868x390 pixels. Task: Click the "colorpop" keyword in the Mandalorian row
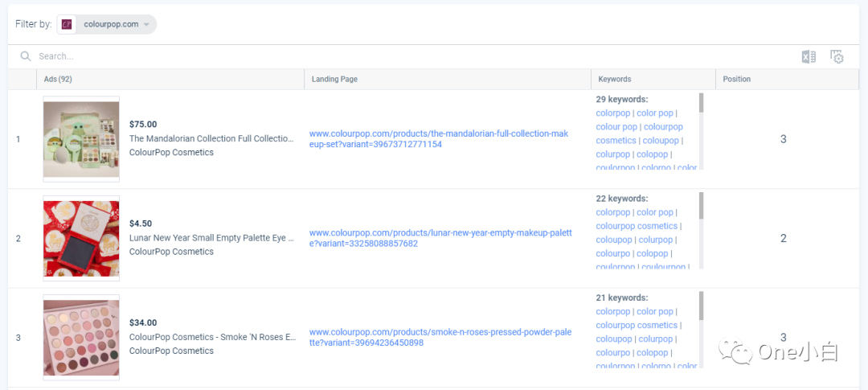[612, 113]
